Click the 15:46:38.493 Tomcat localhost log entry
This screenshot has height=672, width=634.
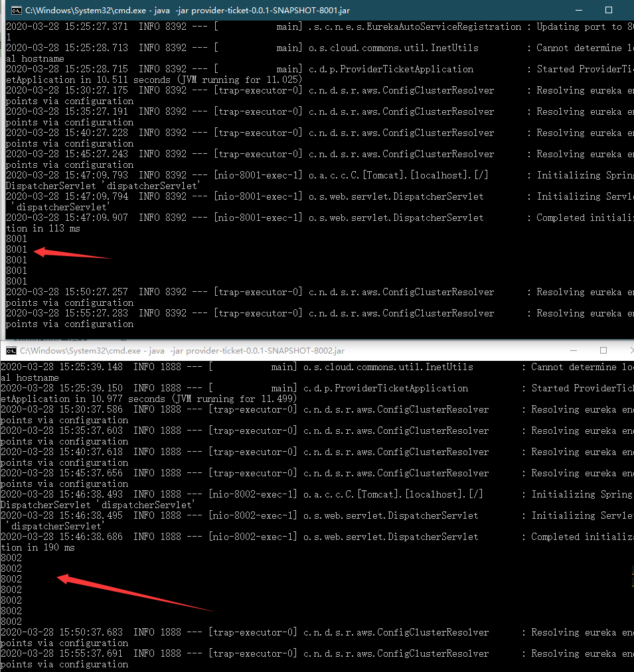pyautogui.click(x=266, y=494)
